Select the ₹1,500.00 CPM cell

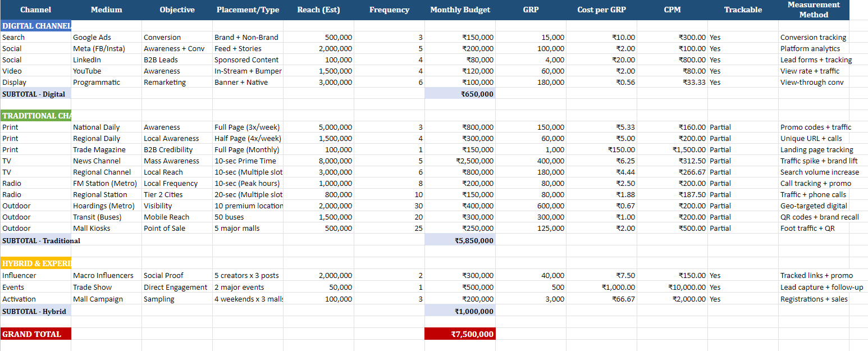tap(672, 149)
